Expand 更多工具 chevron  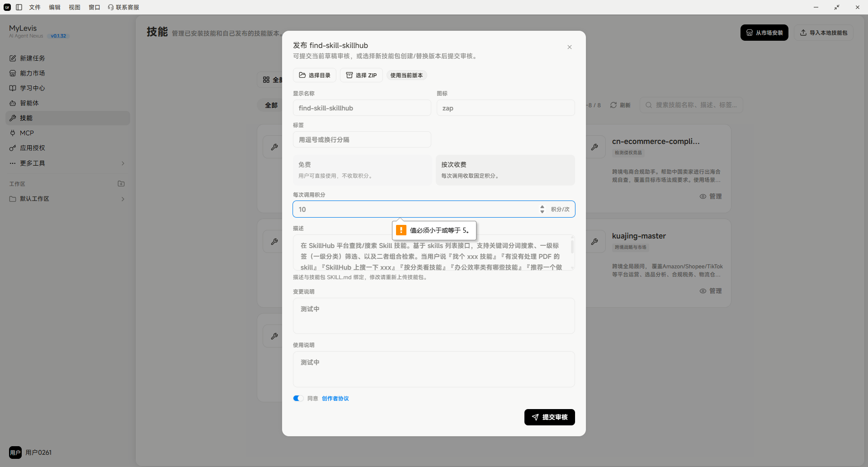[123, 163]
